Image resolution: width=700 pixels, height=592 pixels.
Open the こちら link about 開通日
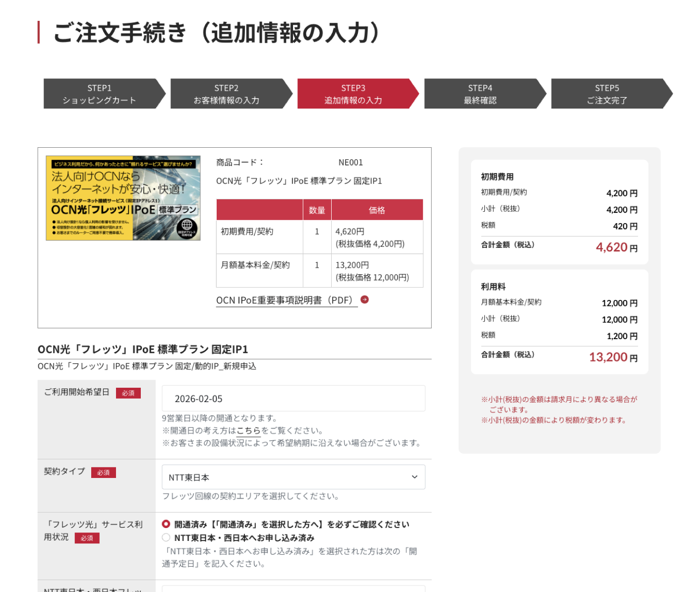click(247, 430)
